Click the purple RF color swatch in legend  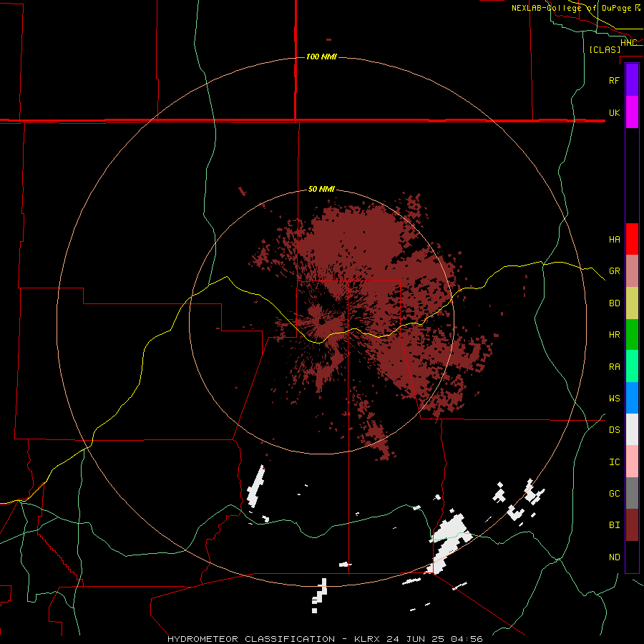(x=632, y=80)
